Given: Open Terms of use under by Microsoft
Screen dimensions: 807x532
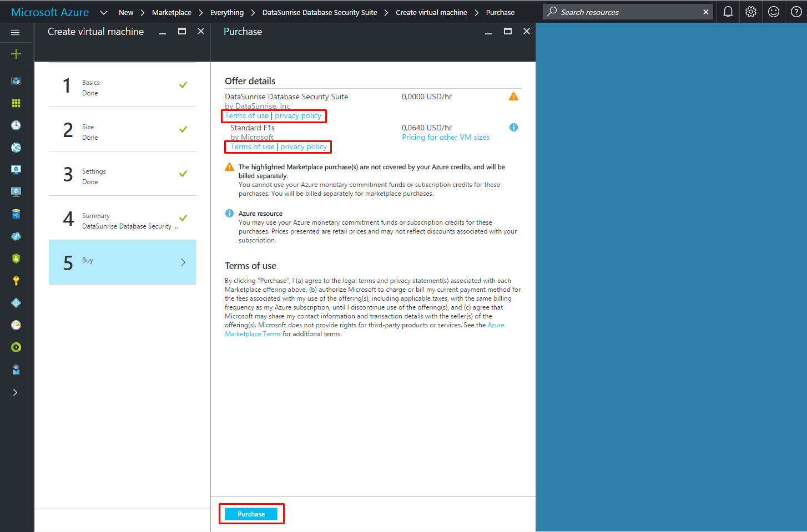Looking at the screenshot, I should (253, 146).
